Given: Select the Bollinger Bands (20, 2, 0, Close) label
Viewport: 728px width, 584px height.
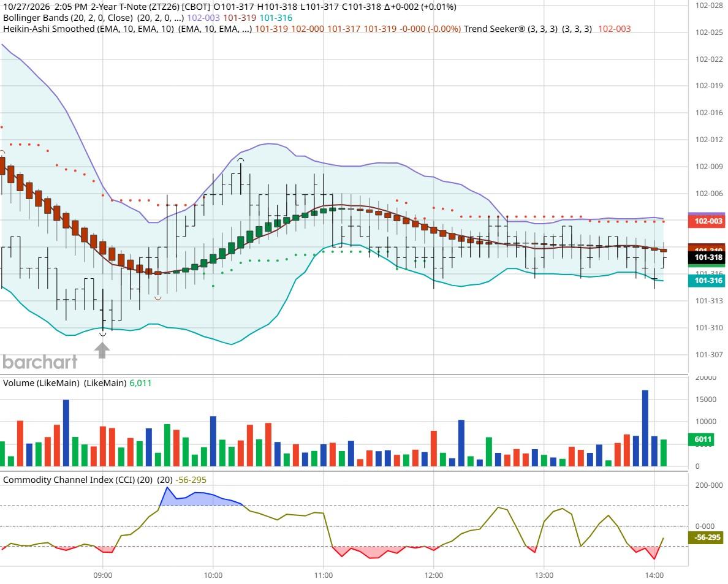Looking at the screenshot, I should [x=68, y=18].
